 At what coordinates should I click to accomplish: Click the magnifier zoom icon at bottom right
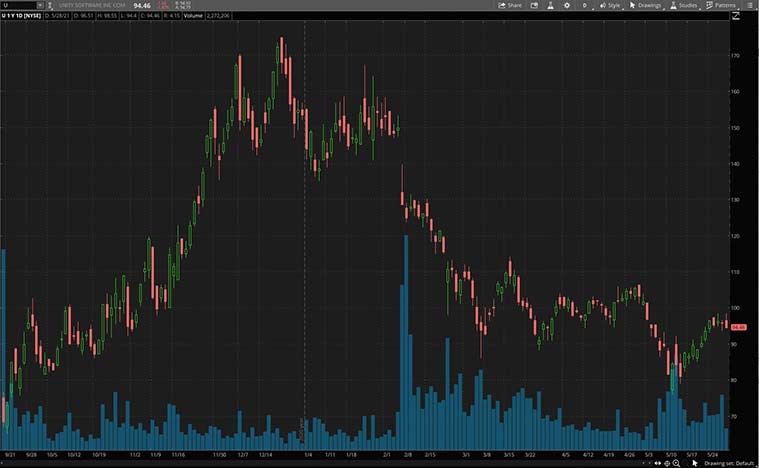676,463
